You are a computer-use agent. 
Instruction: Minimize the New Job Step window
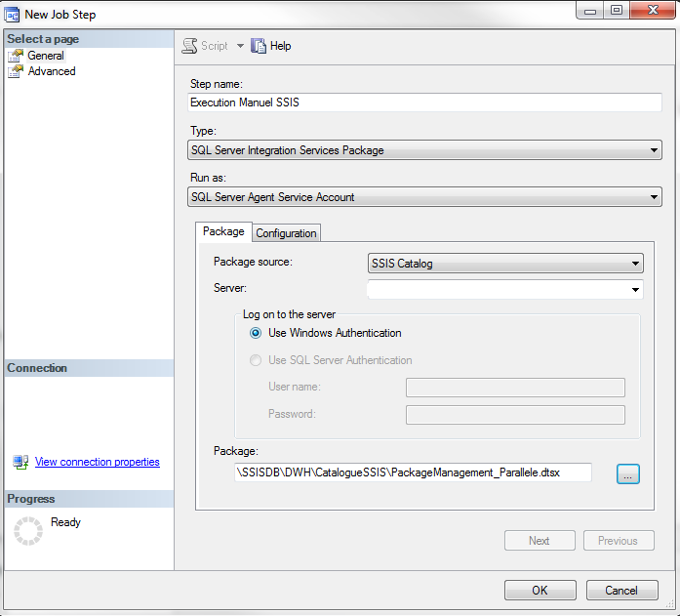(x=590, y=11)
